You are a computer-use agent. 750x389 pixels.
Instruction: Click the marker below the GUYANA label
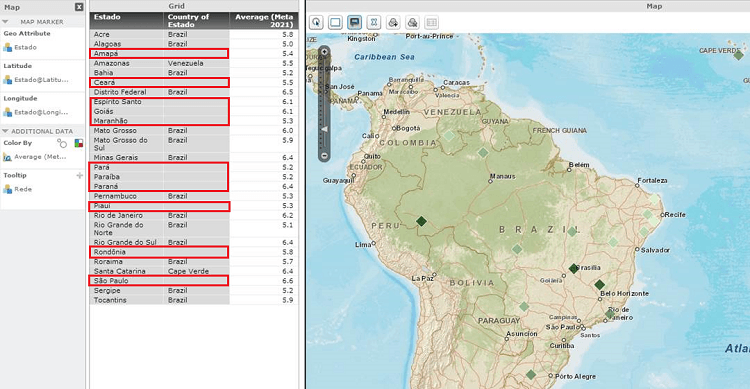483,153
